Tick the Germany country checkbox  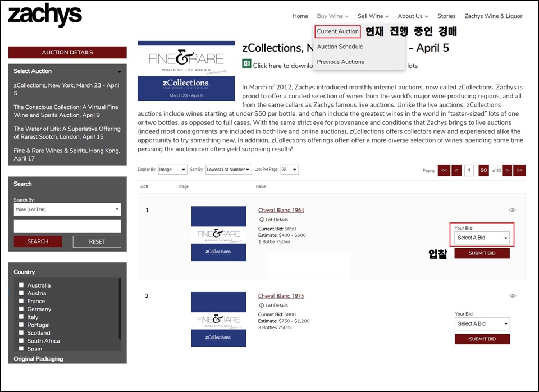tap(21, 309)
